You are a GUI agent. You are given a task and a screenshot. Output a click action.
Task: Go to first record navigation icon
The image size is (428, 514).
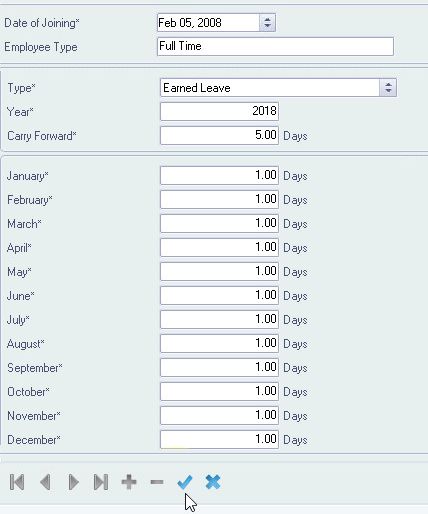click(17, 482)
